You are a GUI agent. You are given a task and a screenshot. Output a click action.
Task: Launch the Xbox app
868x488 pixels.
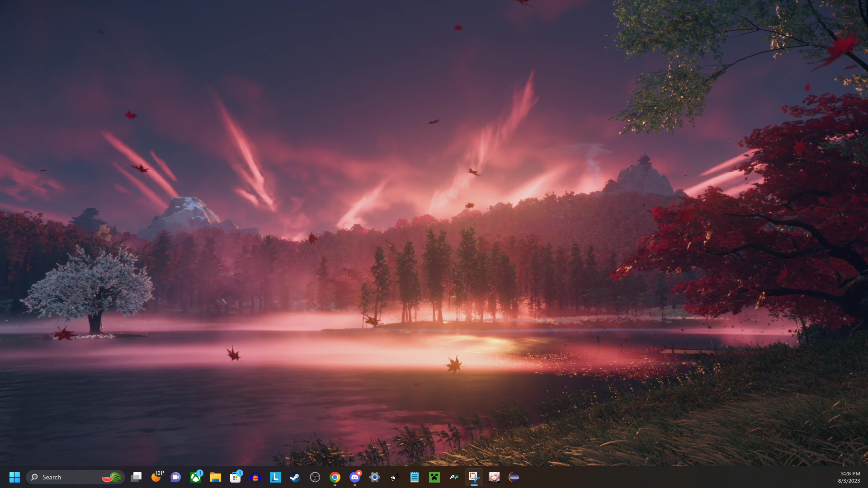(196, 477)
